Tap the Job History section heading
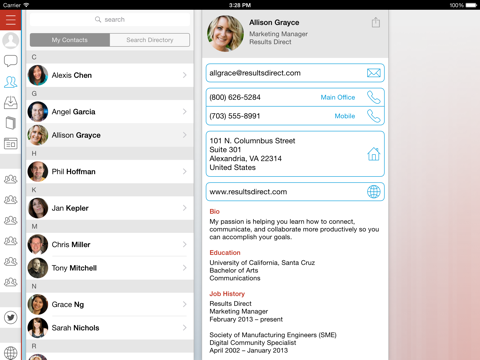The width and height of the screenshot is (480, 360). click(227, 294)
